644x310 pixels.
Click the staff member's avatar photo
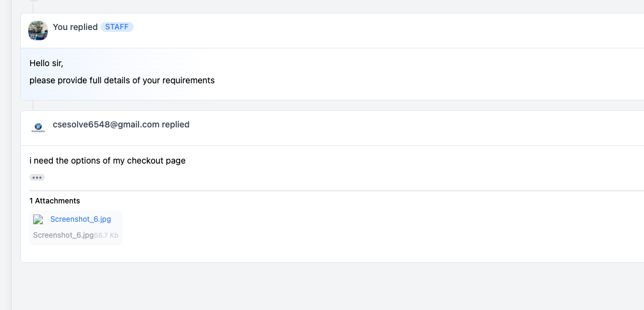pyautogui.click(x=38, y=31)
